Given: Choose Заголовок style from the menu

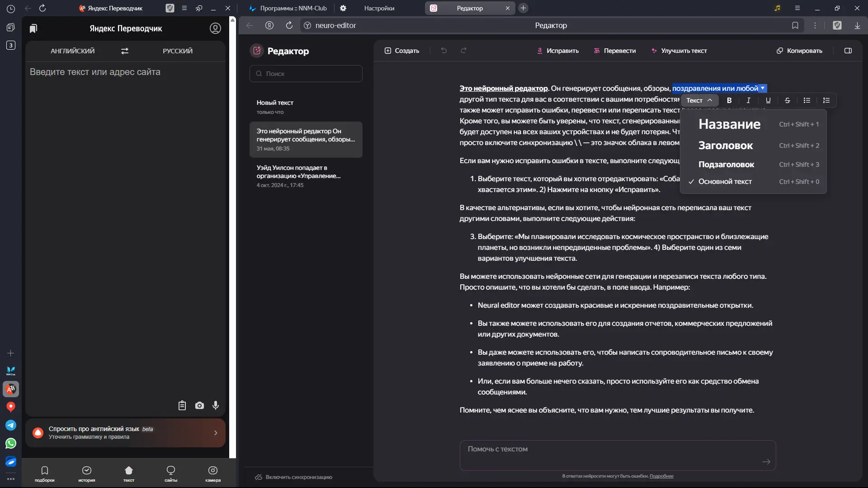Looking at the screenshot, I should (x=725, y=145).
